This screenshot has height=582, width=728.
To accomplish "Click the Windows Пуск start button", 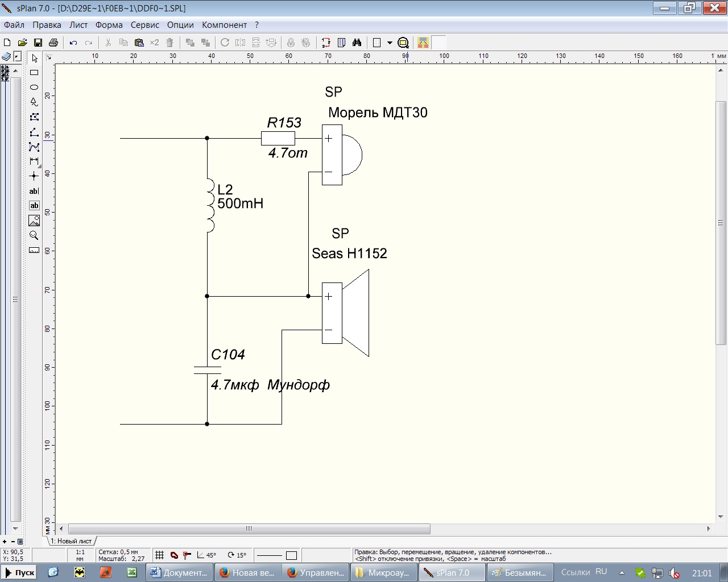I will pyautogui.click(x=19, y=572).
